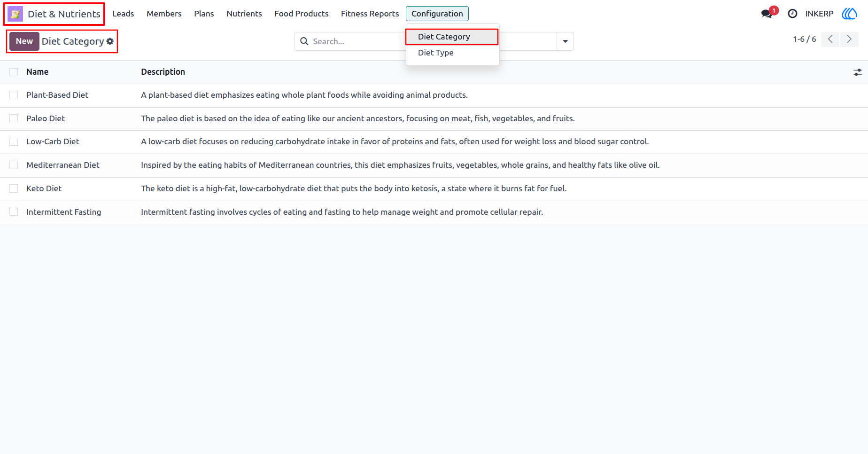
Task: Open the Plant-Based Diet record
Action: [x=57, y=95]
